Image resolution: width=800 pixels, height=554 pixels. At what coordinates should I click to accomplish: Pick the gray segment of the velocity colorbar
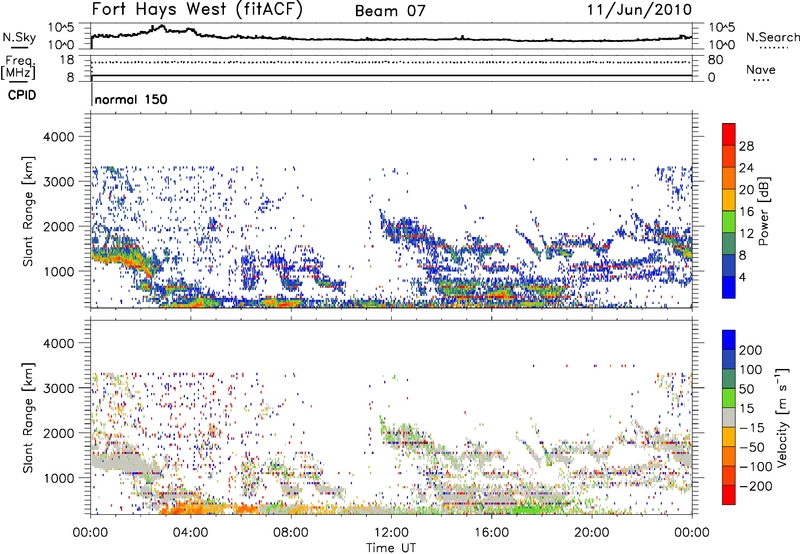click(729, 417)
